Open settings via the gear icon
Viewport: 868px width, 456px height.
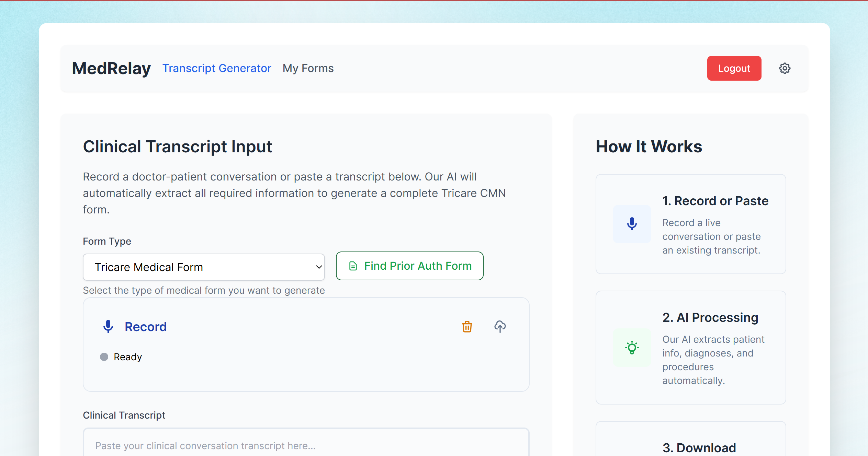pos(785,68)
